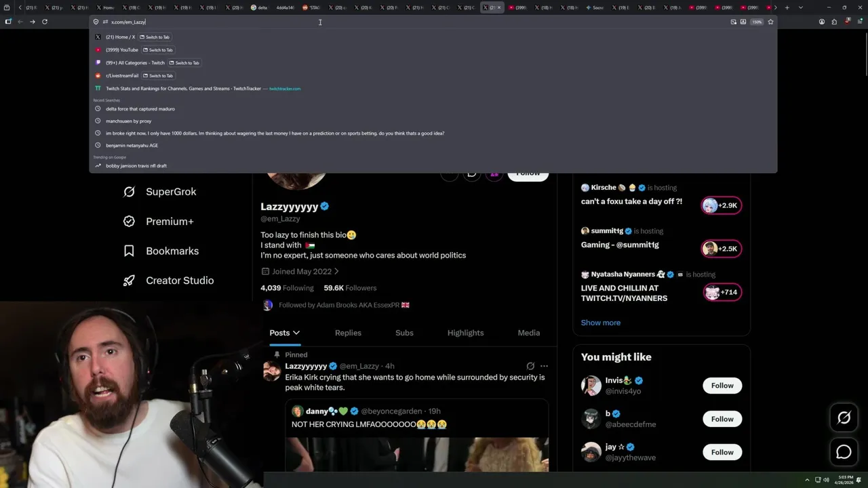
Task: Join Nyatasha Nyanners' space with +714 listeners
Action: coord(722,292)
